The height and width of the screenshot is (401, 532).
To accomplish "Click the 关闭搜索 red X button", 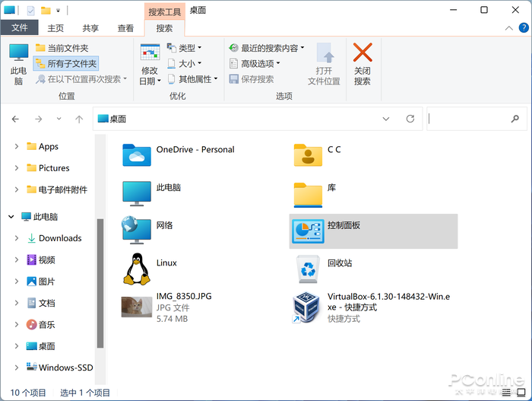I will click(363, 64).
